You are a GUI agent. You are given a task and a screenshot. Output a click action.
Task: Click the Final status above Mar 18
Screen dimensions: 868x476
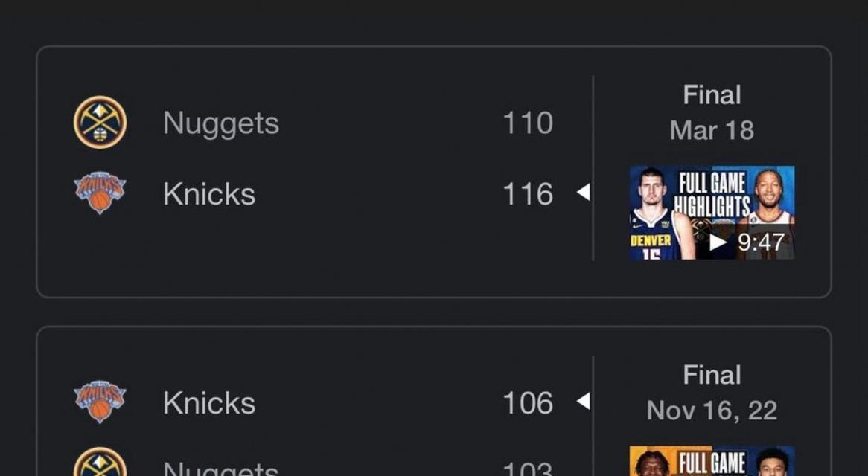tap(712, 95)
